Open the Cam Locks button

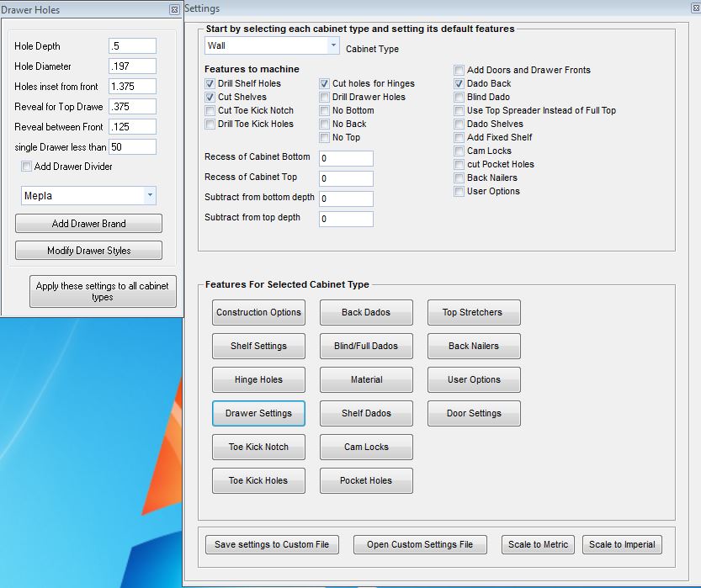coord(366,447)
